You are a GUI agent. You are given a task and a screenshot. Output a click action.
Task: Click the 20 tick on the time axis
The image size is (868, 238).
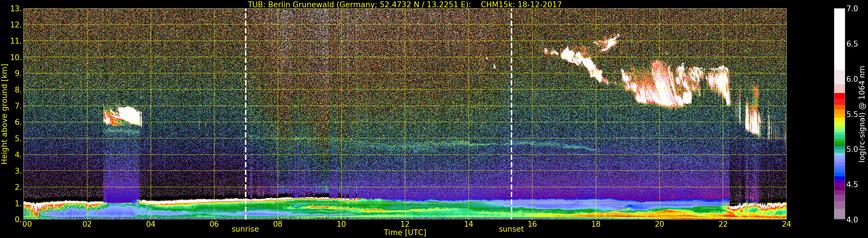point(659,224)
